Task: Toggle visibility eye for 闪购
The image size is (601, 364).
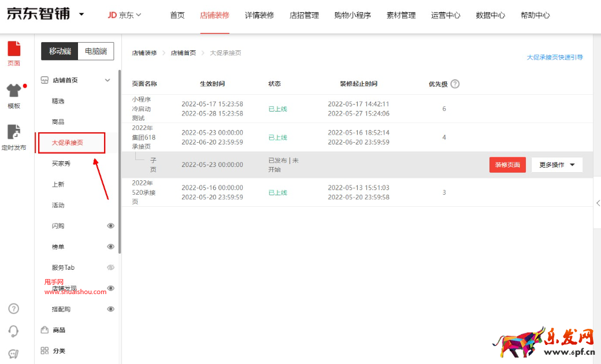Action: pyautogui.click(x=110, y=226)
